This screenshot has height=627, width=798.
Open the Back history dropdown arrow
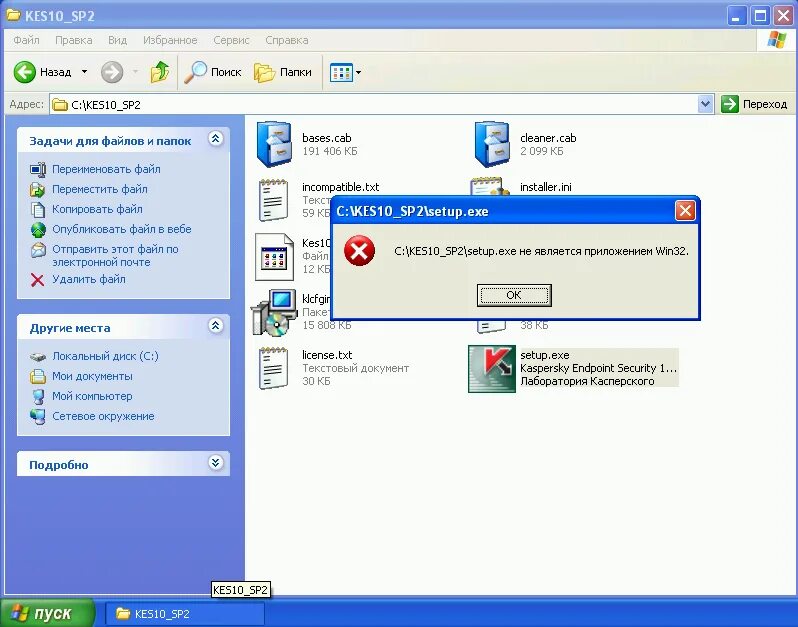tap(84, 72)
